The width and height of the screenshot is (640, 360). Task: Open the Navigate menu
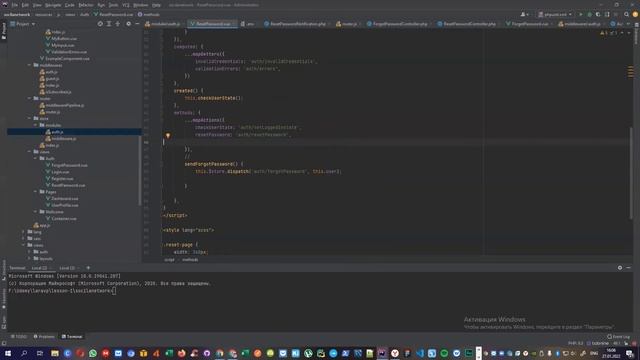[x=53, y=5]
